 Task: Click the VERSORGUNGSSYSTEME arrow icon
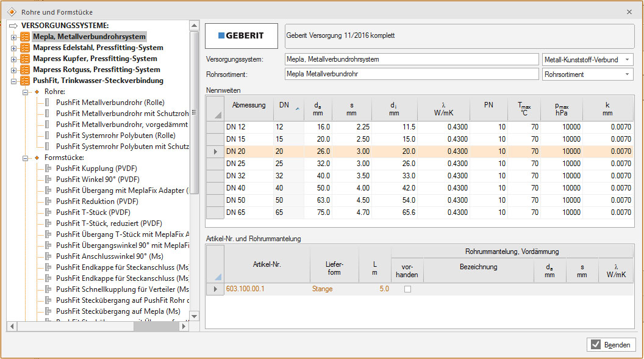[13, 26]
